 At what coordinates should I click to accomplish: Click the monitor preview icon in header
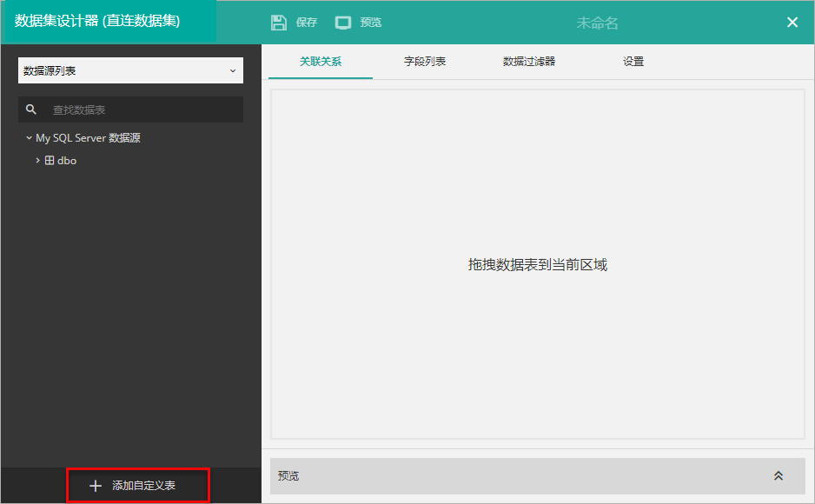(x=343, y=23)
